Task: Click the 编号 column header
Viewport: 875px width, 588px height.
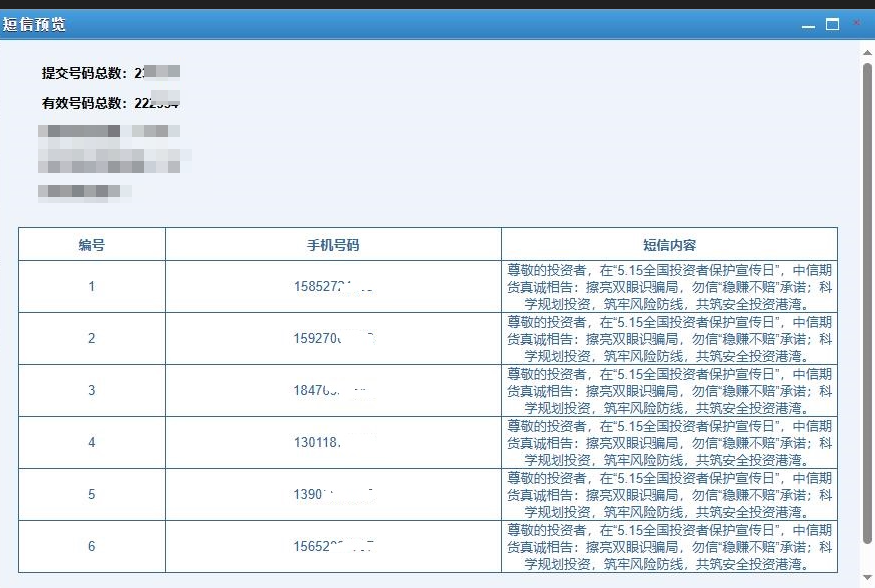Action: click(91, 244)
